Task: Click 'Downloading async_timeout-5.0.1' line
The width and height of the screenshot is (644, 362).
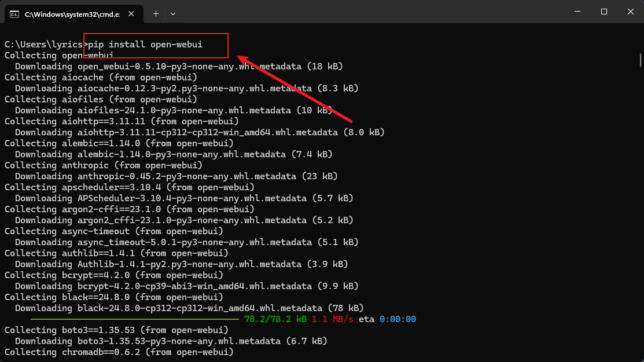Action: tap(187, 242)
